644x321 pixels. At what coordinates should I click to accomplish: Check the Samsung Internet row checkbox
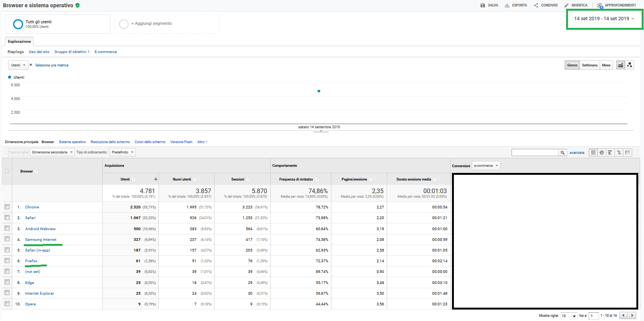pos(7,239)
